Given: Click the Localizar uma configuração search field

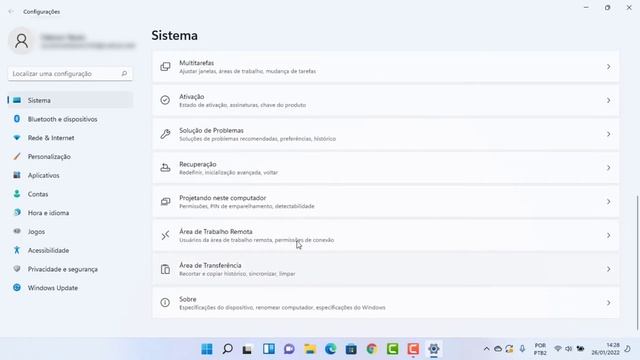Looking at the screenshot, I should coord(70,73).
